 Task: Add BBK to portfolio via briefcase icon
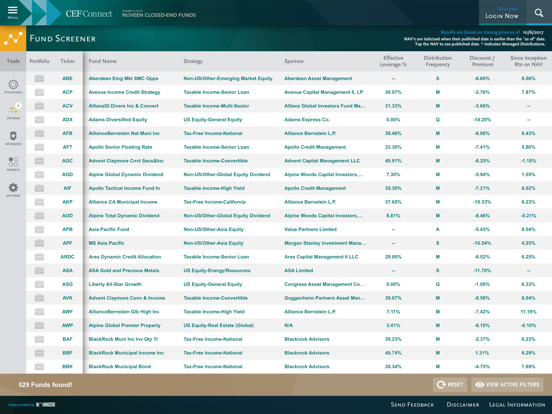(x=39, y=366)
